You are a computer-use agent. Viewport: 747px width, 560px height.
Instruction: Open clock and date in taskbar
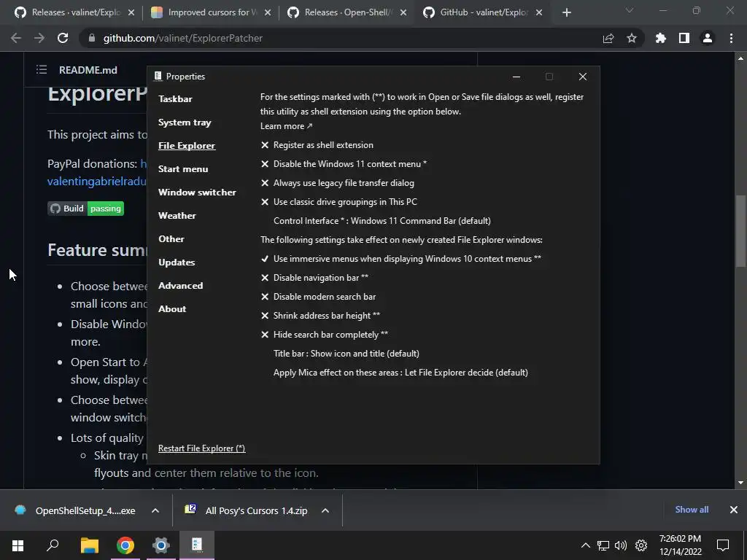(681, 545)
